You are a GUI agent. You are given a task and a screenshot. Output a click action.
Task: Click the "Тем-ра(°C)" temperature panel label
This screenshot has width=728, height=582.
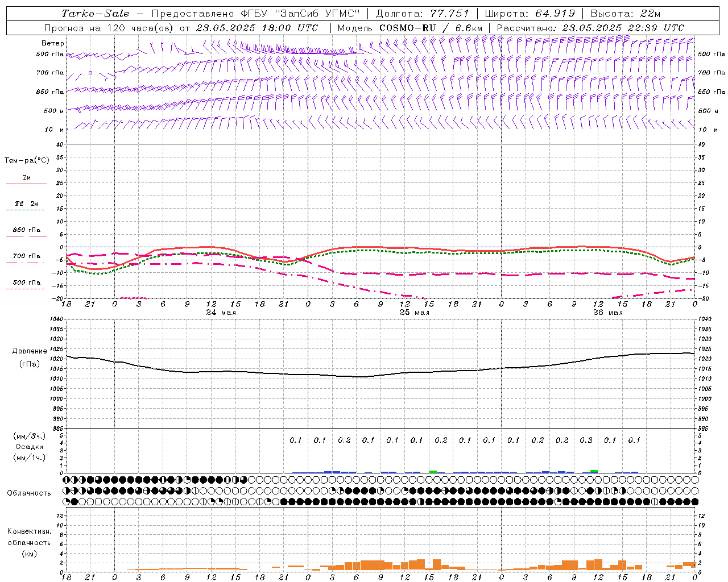[x=27, y=161]
